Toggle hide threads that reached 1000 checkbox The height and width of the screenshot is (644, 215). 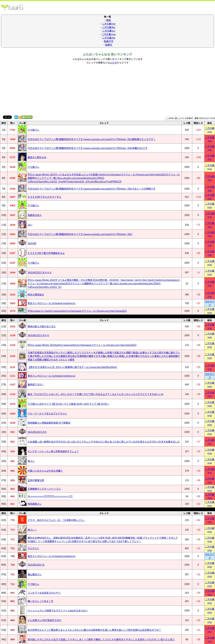(167, 119)
